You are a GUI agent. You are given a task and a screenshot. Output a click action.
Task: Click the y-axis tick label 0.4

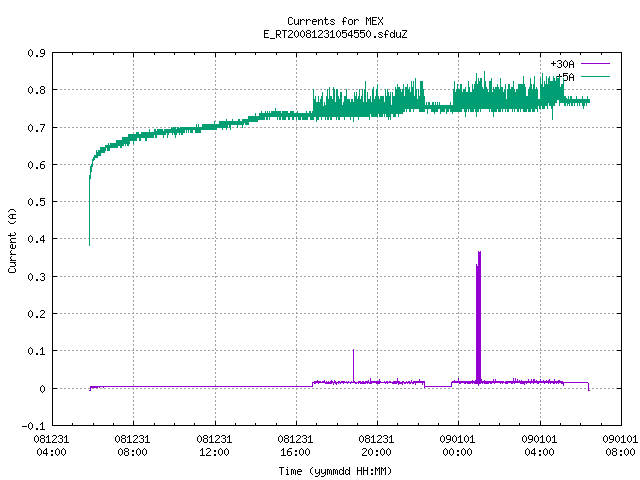[x=36, y=239]
